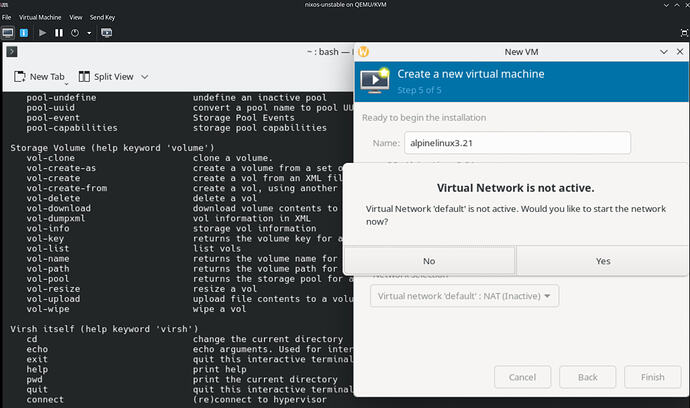Open the Send Key menu

[102, 17]
